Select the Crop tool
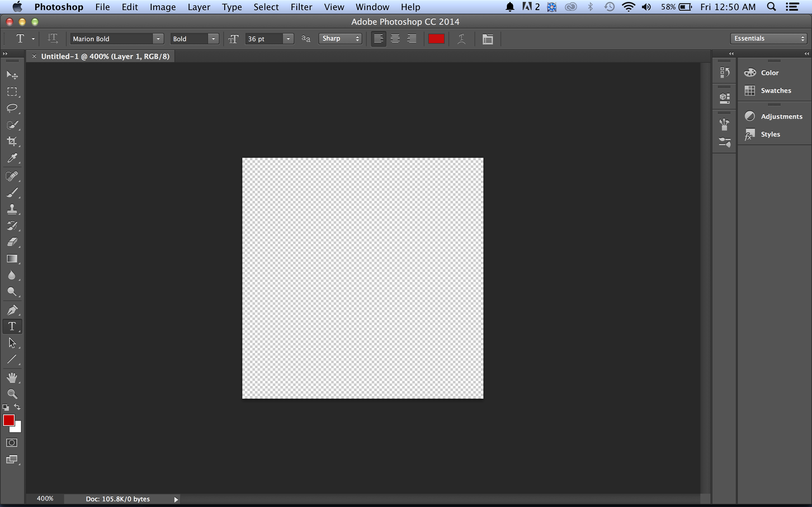This screenshot has height=507, width=812. 12,141
